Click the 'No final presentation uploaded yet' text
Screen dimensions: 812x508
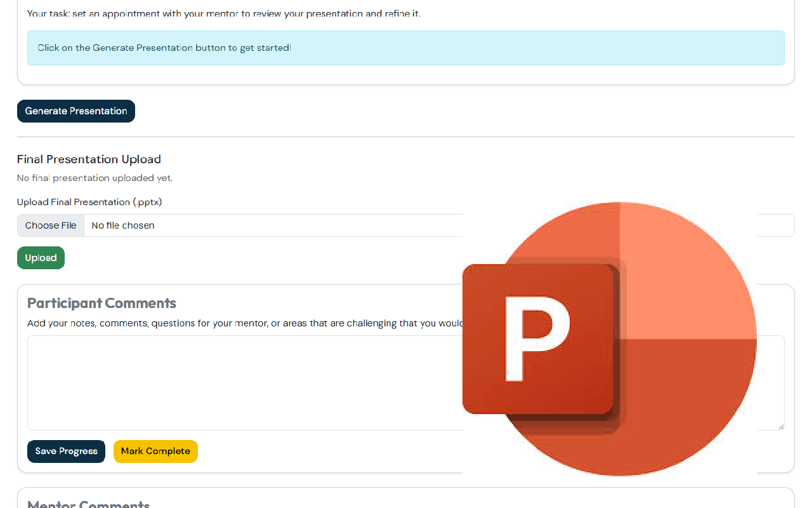coord(95,178)
